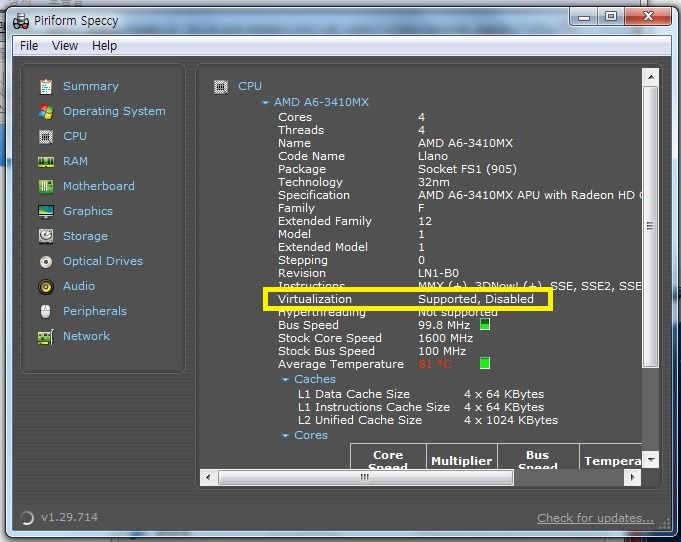Click the Graphics monitor icon in sidebar

pos(46,212)
